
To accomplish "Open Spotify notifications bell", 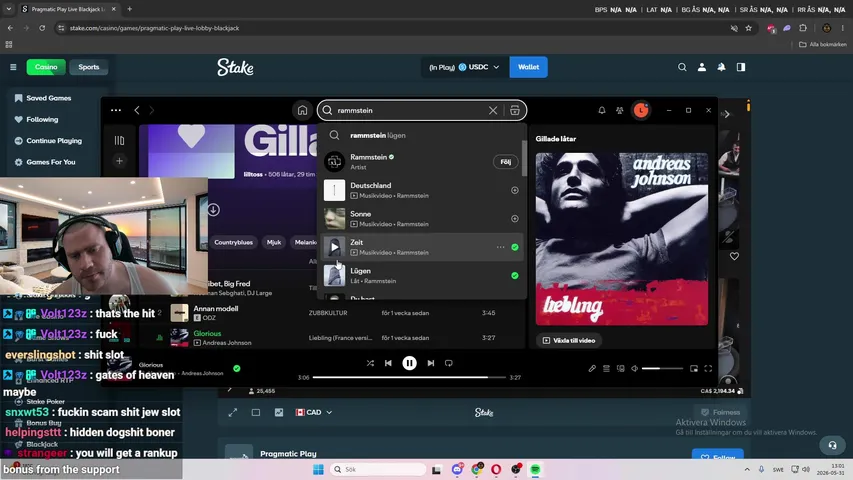I will pos(602,110).
